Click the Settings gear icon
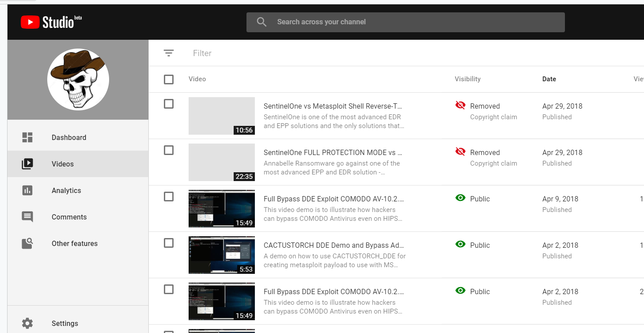The width and height of the screenshot is (644, 333). point(27,323)
